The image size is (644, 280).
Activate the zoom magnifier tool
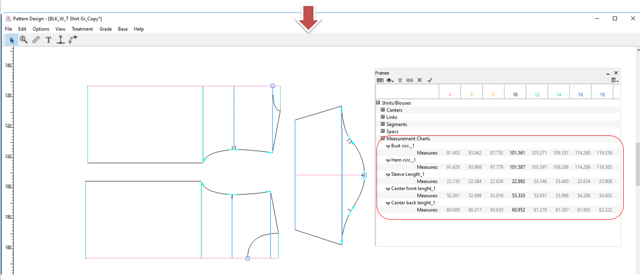point(24,40)
